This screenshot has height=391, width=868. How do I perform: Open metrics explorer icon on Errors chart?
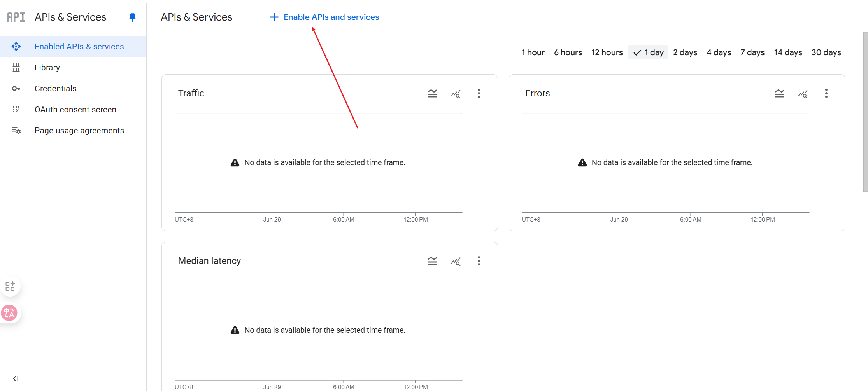tap(803, 94)
